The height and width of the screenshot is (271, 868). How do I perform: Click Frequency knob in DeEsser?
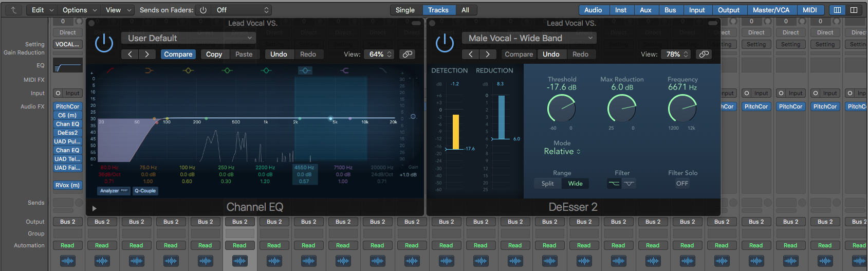(682, 109)
